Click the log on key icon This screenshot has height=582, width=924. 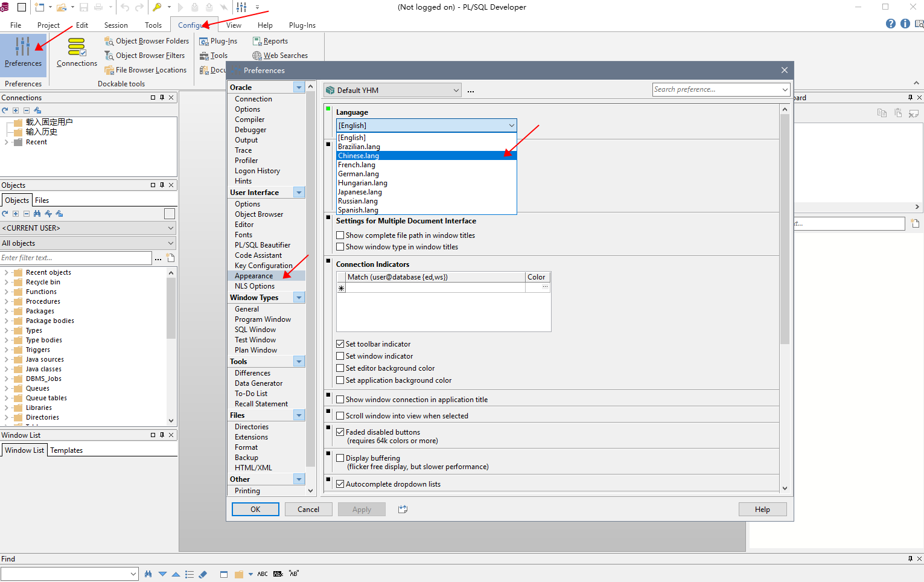157,7
